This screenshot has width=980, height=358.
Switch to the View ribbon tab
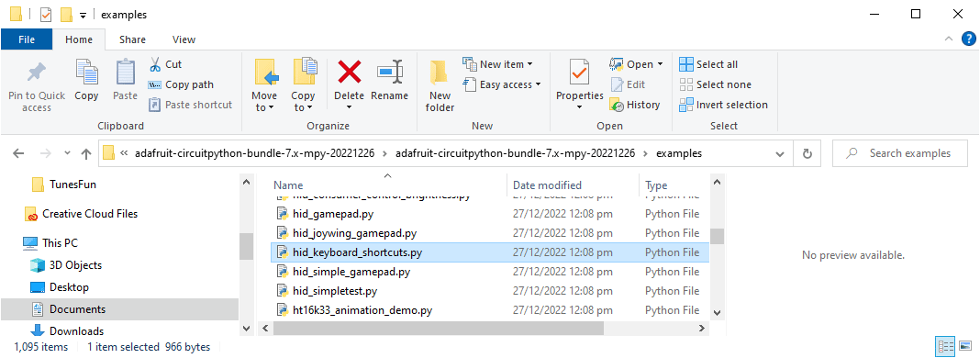click(x=184, y=39)
